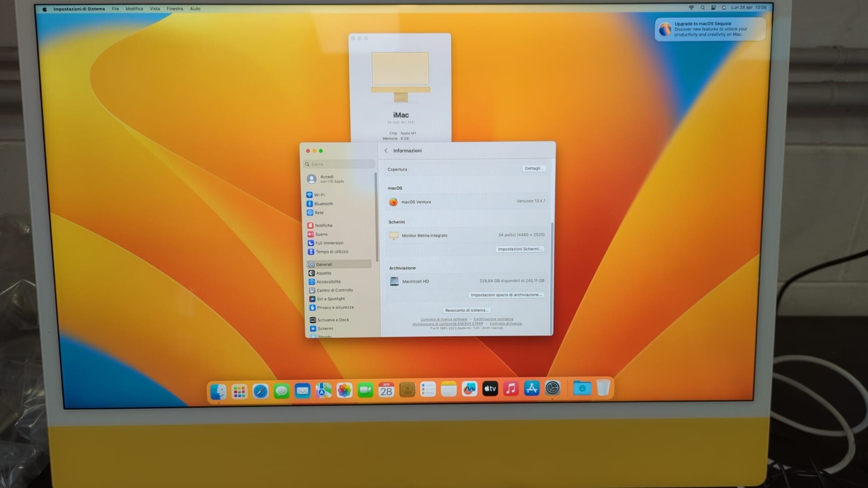
Task: Click the Informazioni pane scrollbar
Action: (x=552, y=278)
